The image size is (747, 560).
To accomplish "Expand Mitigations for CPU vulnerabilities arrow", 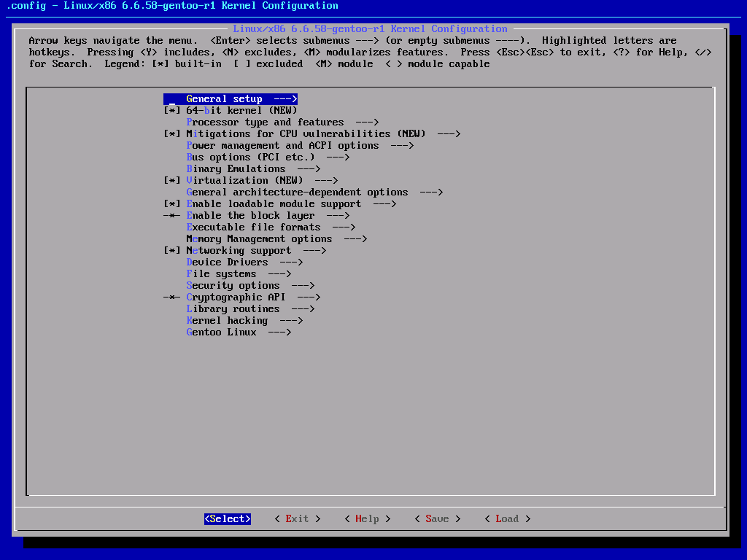I will coord(449,134).
